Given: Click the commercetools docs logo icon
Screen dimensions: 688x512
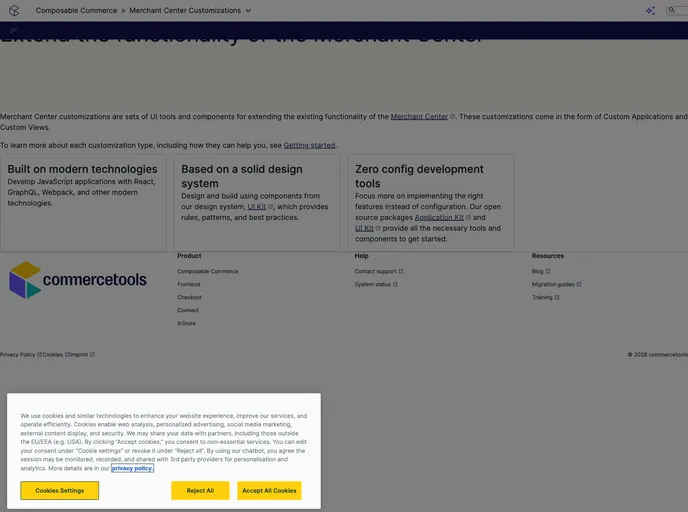Looking at the screenshot, I should 14,11.
